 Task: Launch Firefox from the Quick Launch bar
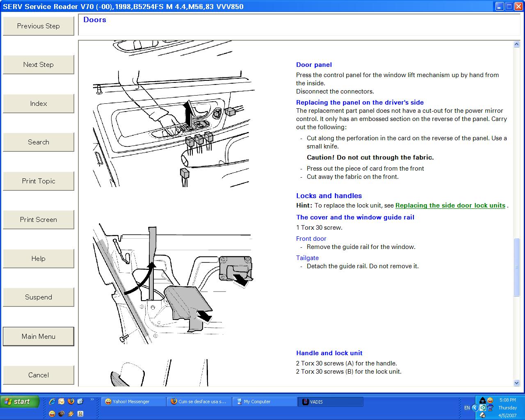tap(71, 401)
